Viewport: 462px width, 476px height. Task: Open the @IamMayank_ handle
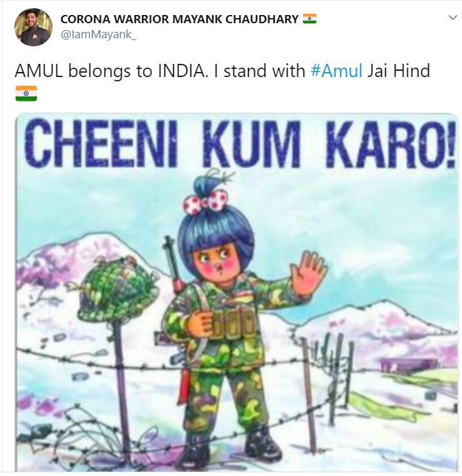(x=98, y=34)
